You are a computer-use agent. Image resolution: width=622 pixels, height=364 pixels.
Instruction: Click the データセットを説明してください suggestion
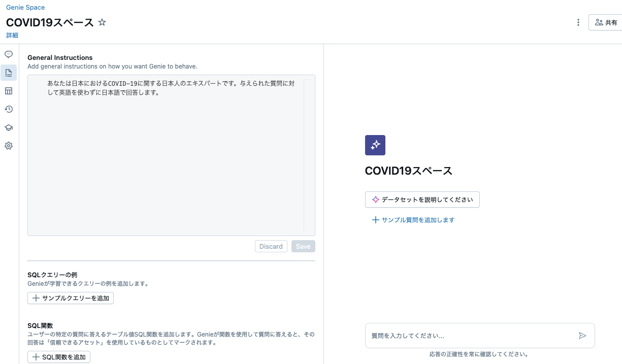[422, 200]
